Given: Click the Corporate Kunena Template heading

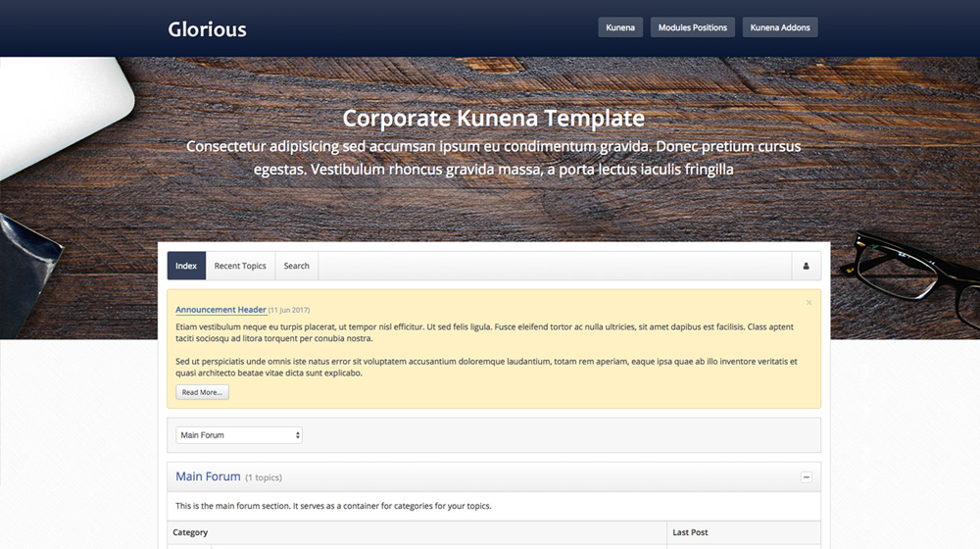Looking at the screenshot, I should [494, 119].
